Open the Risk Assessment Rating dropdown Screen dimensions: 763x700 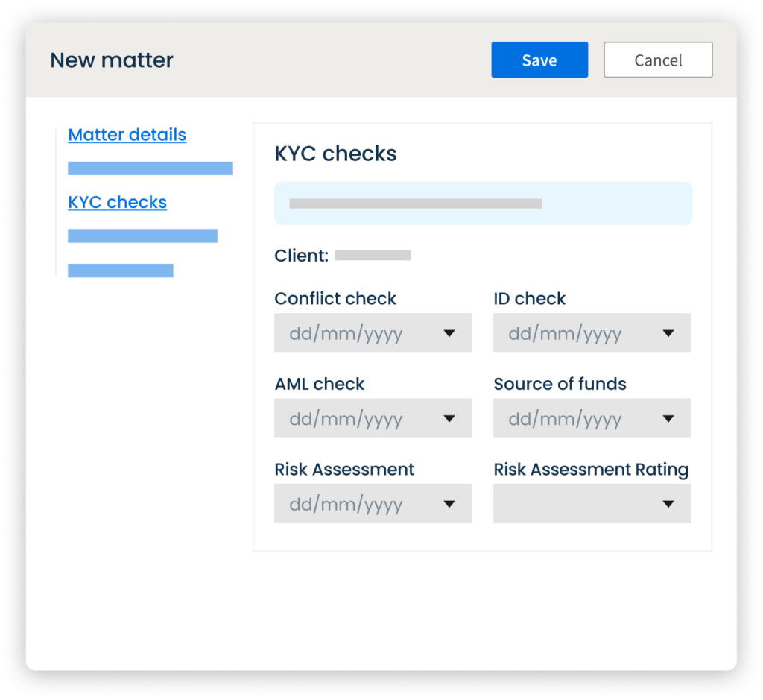tap(592, 503)
